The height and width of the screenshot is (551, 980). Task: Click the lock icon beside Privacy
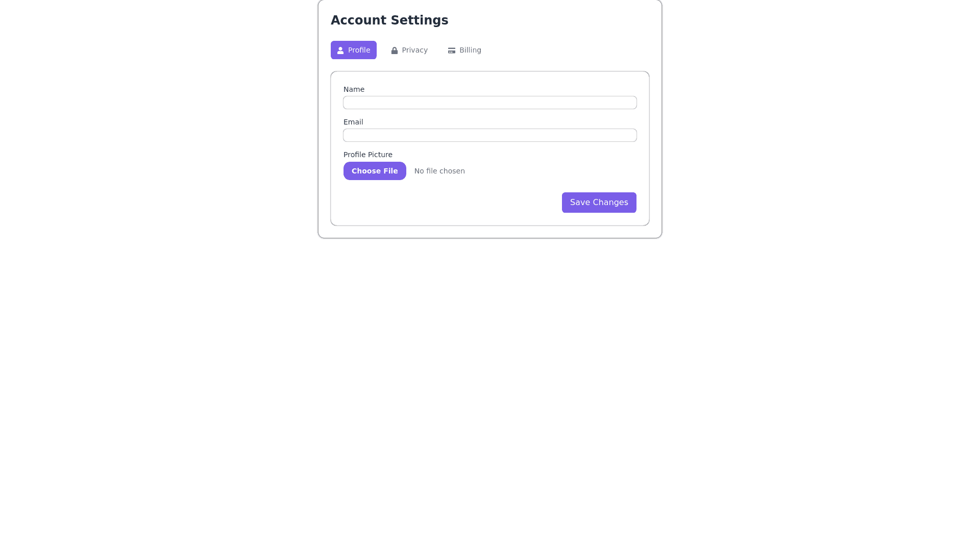click(395, 51)
